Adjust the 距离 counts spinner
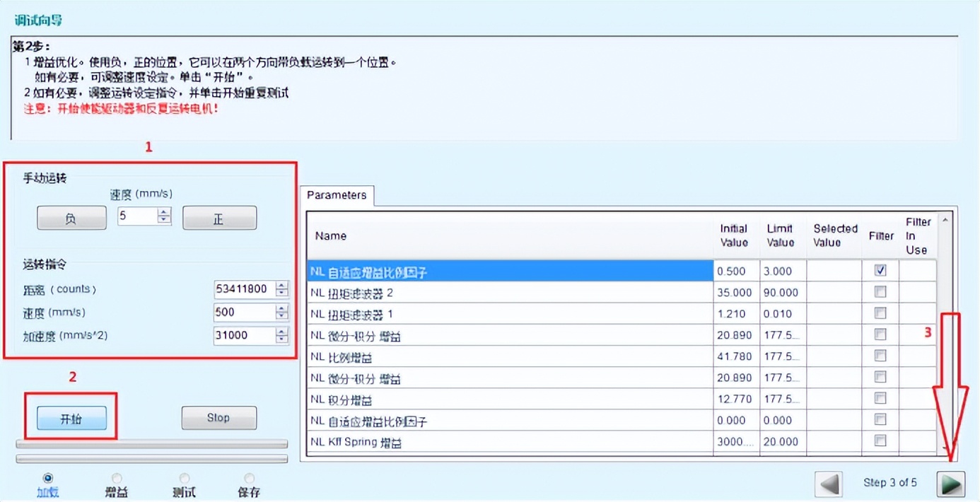This screenshot has width=980, height=502. [282, 289]
